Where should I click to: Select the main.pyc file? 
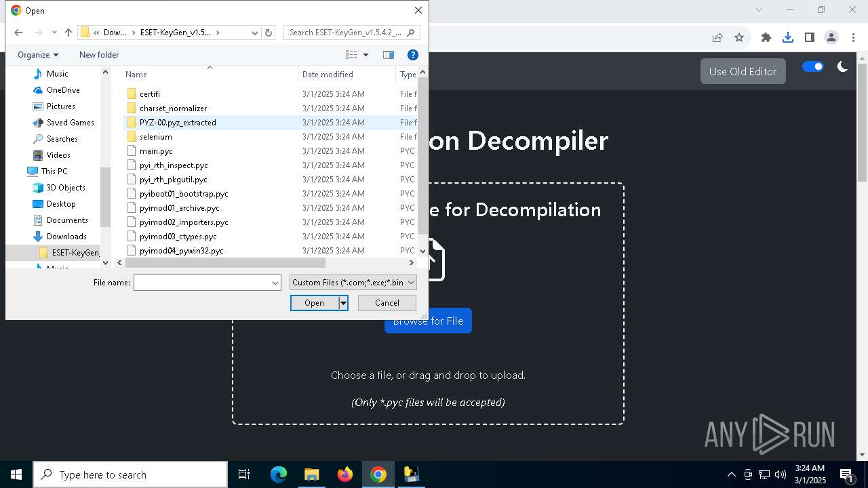click(156, 151)
